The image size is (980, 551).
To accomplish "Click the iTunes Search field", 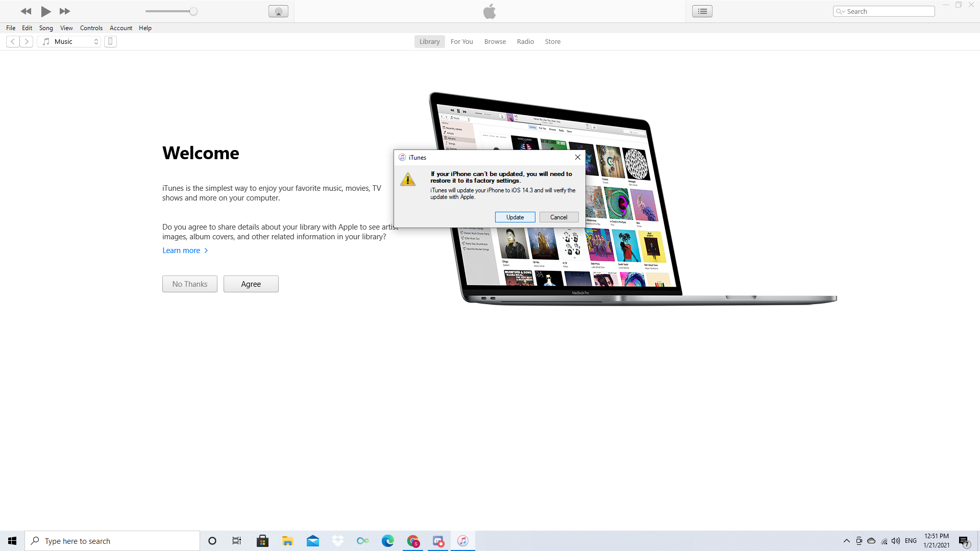I will 888,11.
